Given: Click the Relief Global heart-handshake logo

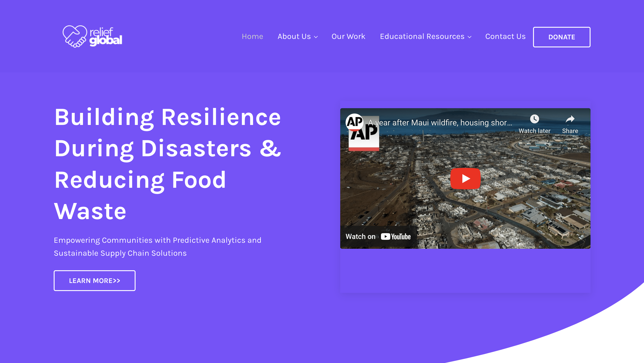Looking at the screenshot, I should [x=75, y=36].
